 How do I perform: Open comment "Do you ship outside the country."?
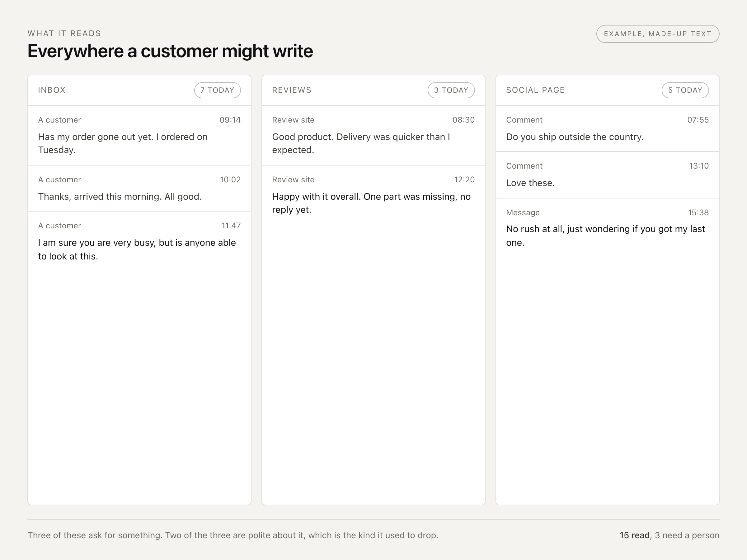[x=608, y=128]
